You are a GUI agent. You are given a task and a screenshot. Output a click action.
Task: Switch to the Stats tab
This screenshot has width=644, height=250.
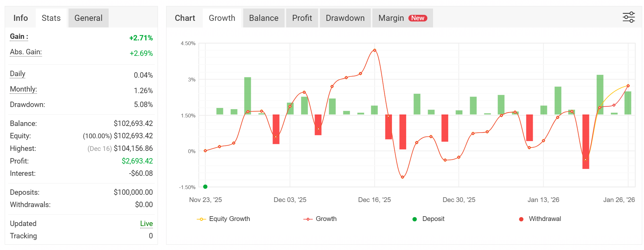(51, 18)
